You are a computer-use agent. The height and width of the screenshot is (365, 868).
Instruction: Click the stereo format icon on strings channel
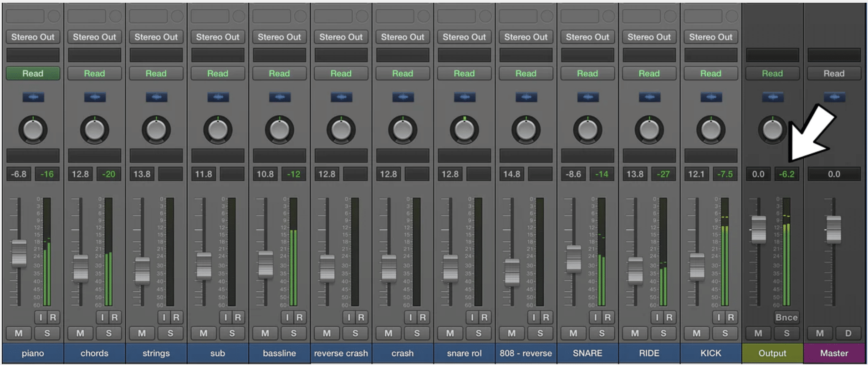coord(156,97)
